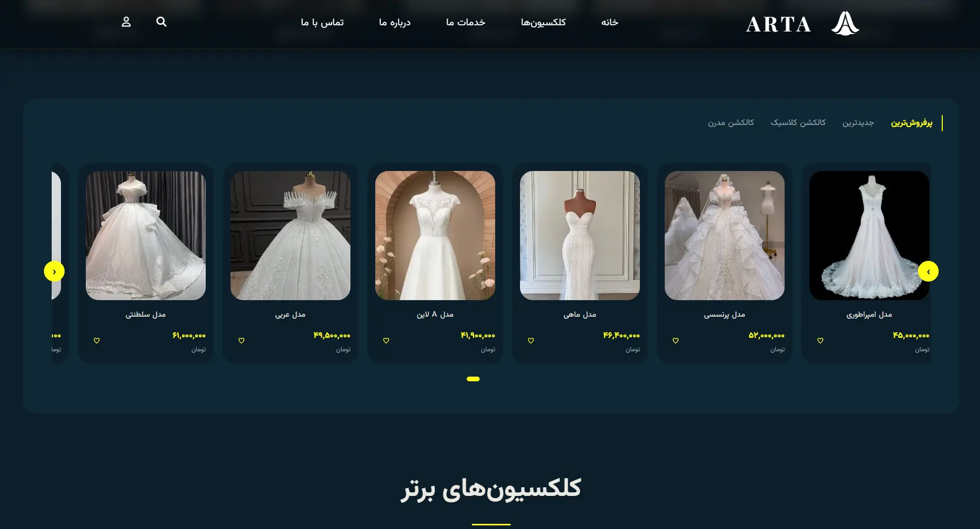Open درباره ما navigation item
Viewport: 980px width, 529px height.
tap(395, 22)
